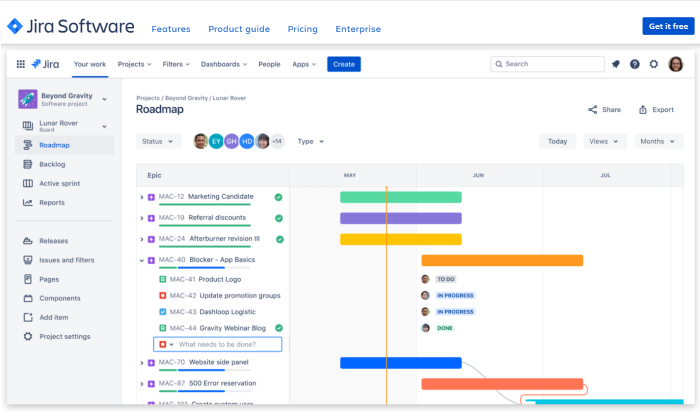Click the Backlog sidebar icon

pos(28,164)
